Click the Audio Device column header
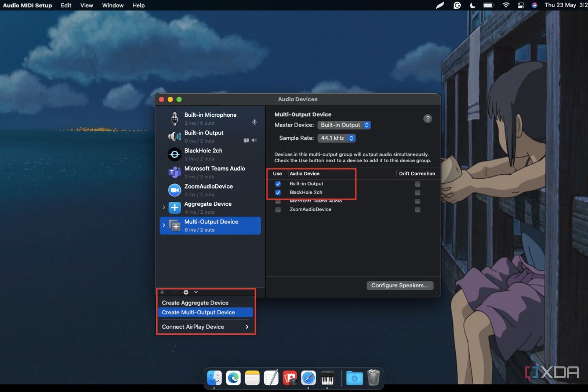Screen dimensions: 588x392 [305, 174]
